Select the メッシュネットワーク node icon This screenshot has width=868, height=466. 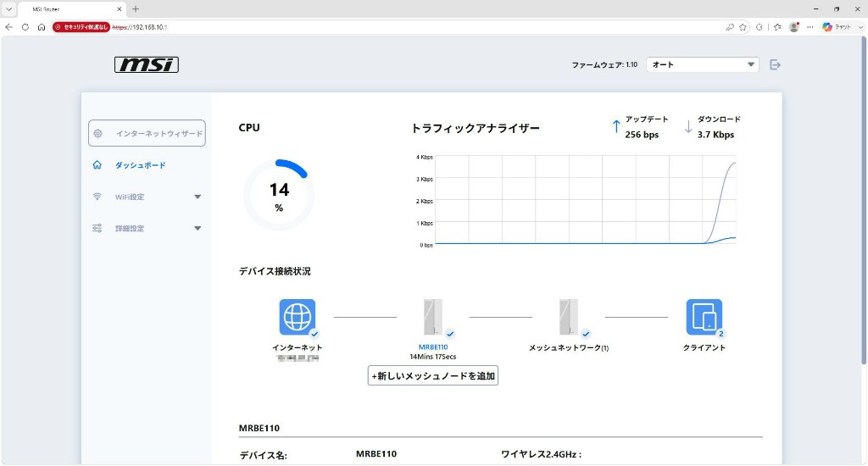pyautogui.click(x=569, y=317)
